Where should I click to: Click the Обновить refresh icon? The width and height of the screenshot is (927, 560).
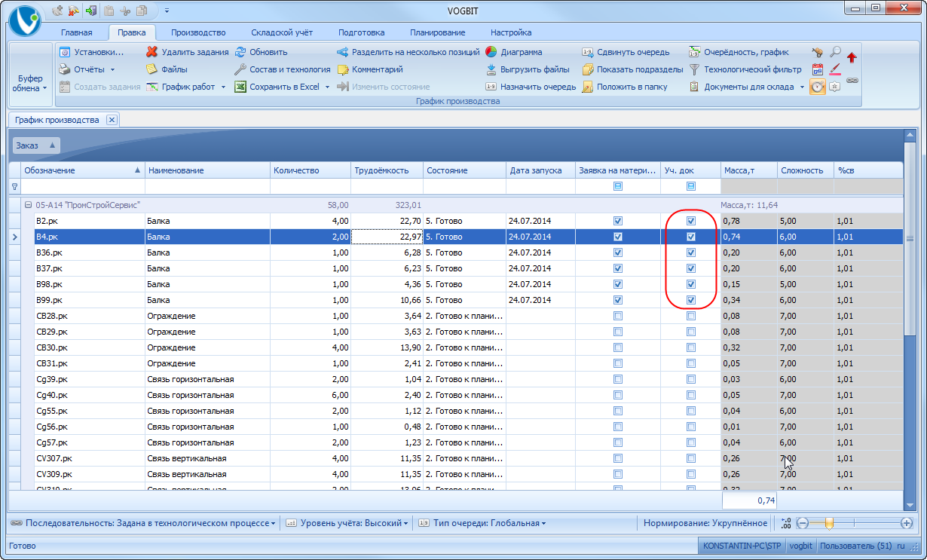click(x=240, y=52)
